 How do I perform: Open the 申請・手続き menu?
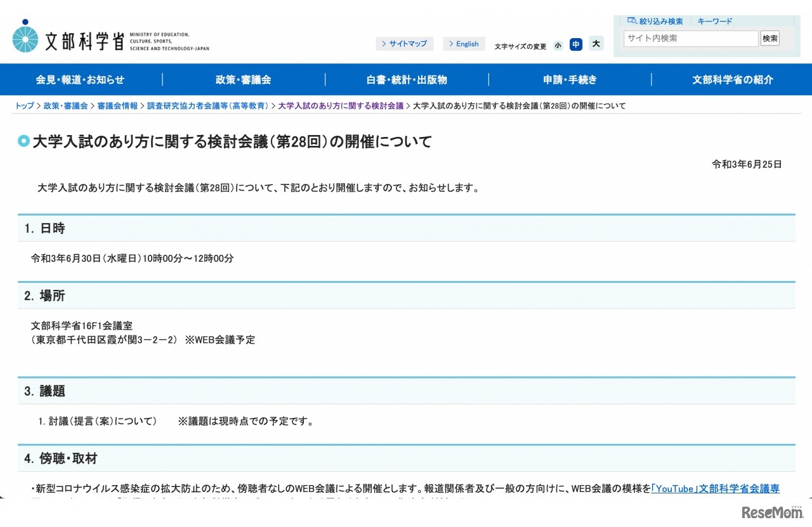pyautogui.click(x=569, y=79)
